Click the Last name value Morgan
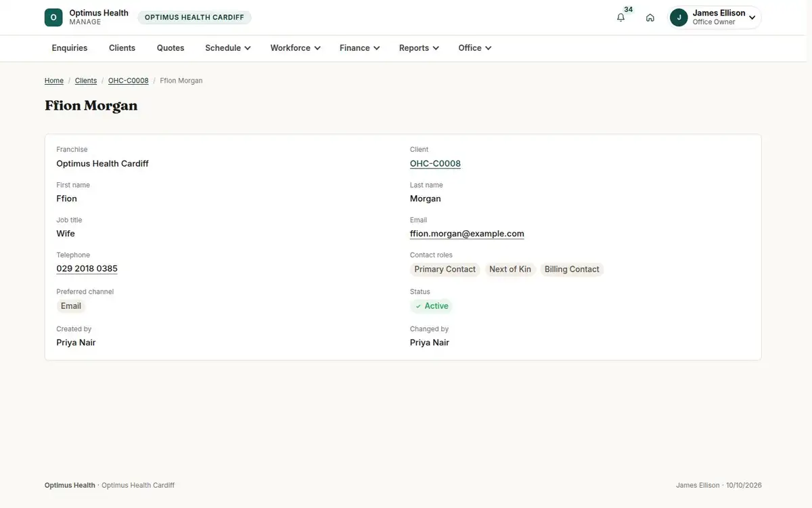The image size is (812, 508). tap(426, 199)
